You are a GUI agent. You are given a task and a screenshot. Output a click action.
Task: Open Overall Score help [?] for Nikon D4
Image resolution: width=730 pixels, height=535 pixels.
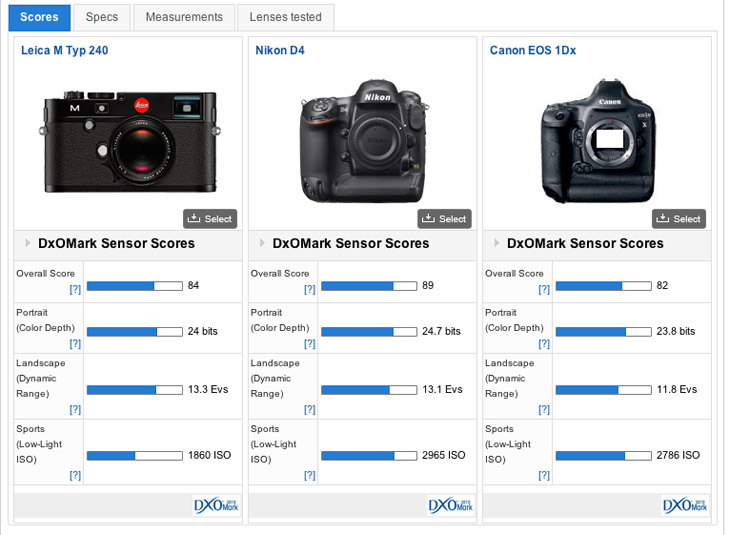(x=310, y=289)
